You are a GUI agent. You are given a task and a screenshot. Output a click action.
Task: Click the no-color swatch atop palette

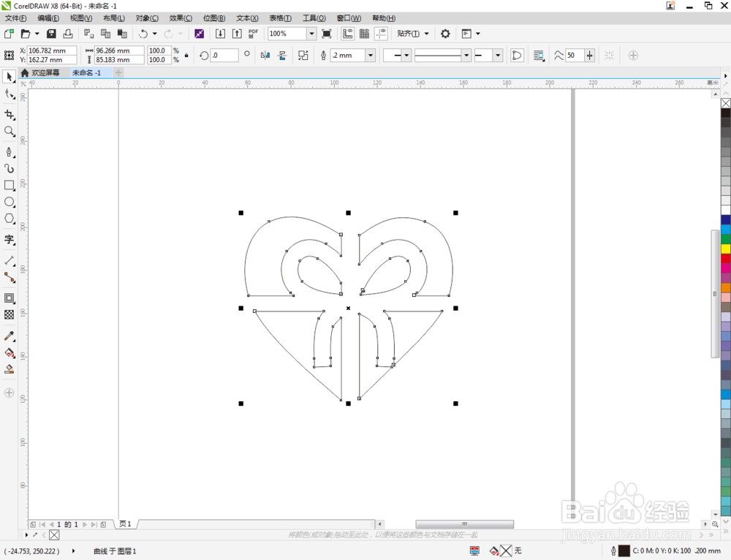click(x=726, y=104)
